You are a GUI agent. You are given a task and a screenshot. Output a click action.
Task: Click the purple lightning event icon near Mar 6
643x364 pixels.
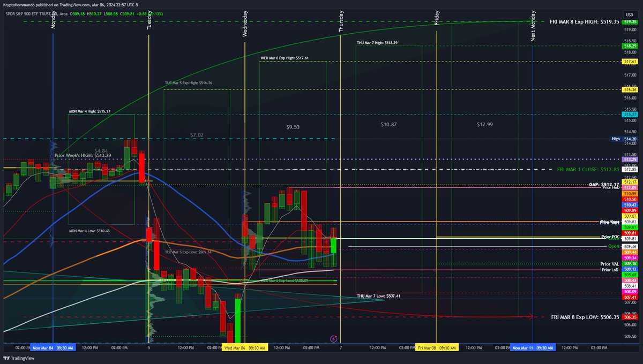click(333, 339)
